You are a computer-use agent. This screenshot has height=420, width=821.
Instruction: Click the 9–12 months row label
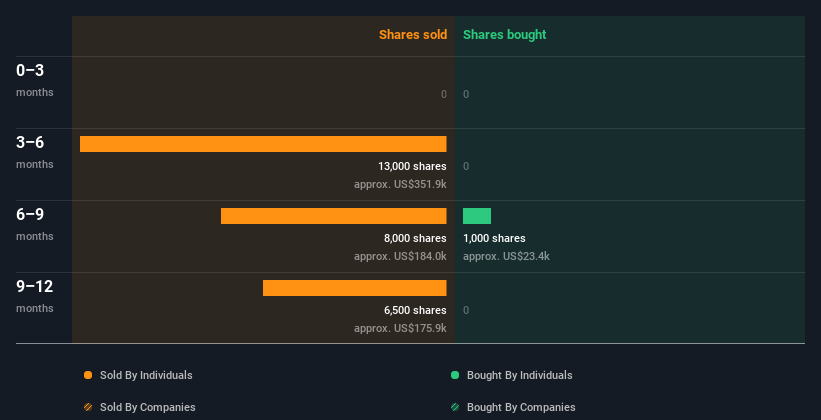pos(35,296)
